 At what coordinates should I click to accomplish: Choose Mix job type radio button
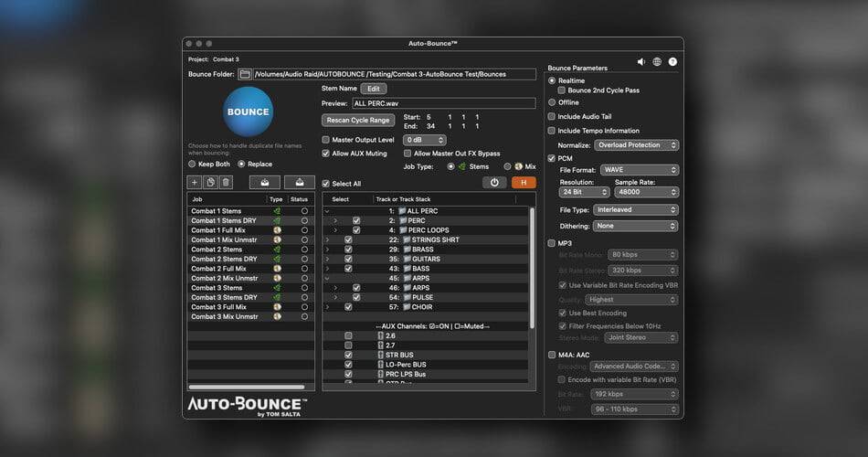point(507,166)
